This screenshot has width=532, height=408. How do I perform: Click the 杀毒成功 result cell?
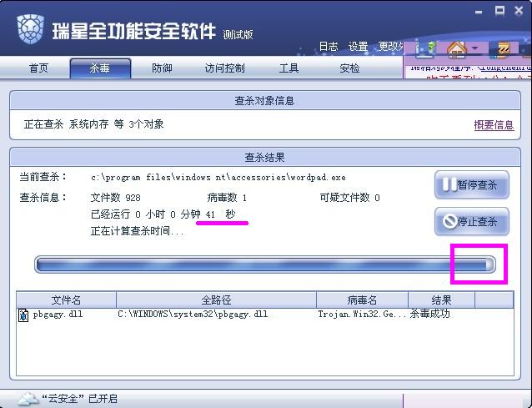tap(429, 314)
